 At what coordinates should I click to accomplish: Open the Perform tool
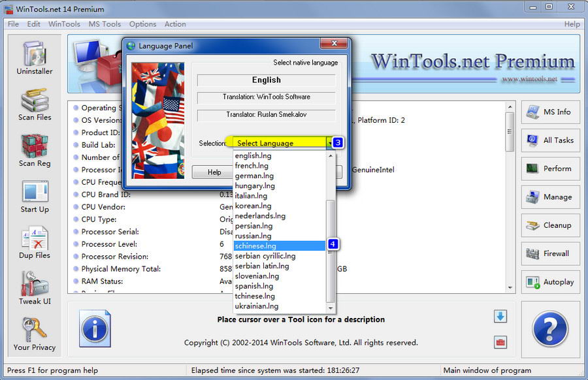pyautogui.click(x=550, y=168)
